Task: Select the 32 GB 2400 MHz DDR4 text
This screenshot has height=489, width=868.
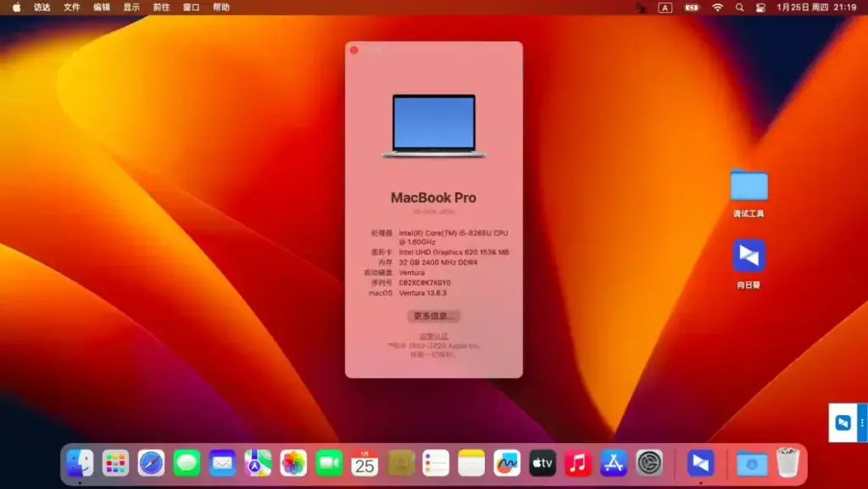Action: [438, 262]
